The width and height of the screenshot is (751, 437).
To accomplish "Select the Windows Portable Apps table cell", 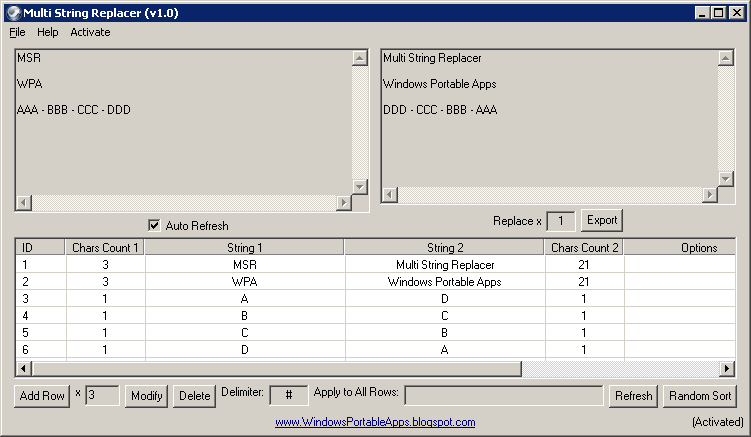I will coord(445,282).
